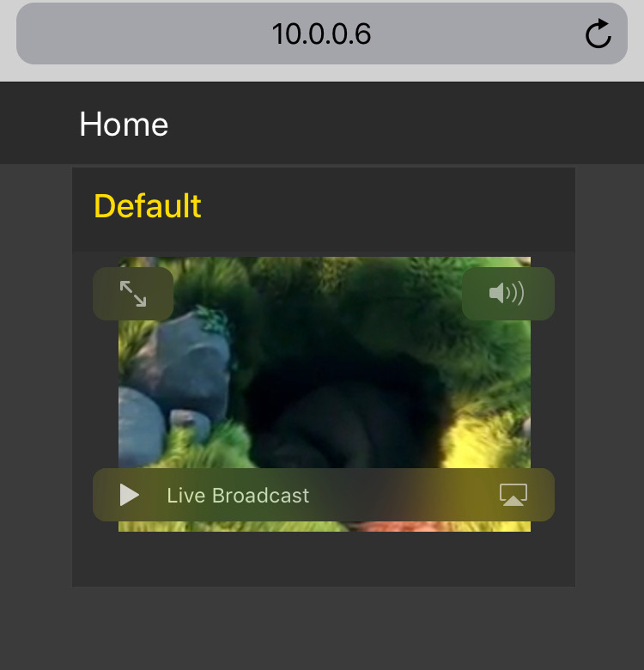Image resolution: width=644 pixels, height=670 pixels.
Task: Reload the page with the refresh icon
Action: [598, 33]
